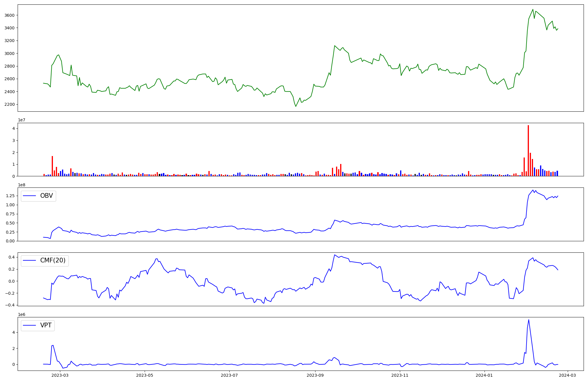The image size is (588, 382).
Task: Click the 2023-03 x-axis date label
Action: (x=60, y=375)
